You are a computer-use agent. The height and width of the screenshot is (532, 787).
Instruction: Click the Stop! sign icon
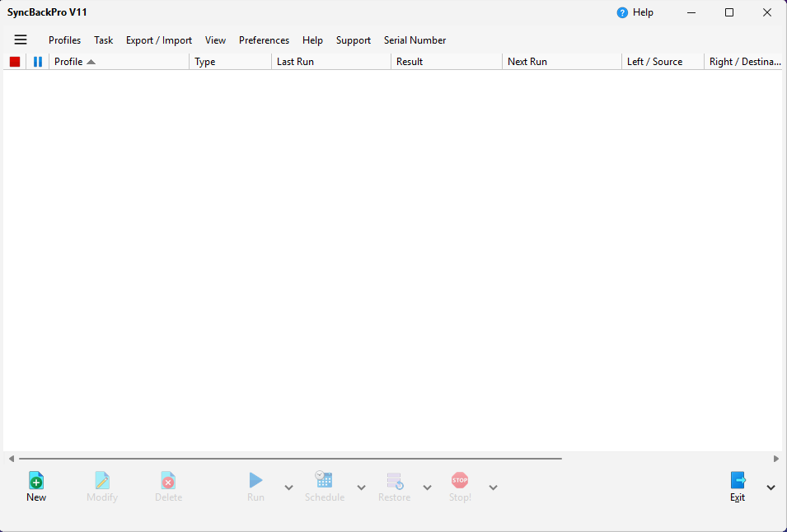pyautogui.click(x=460, y=480)
